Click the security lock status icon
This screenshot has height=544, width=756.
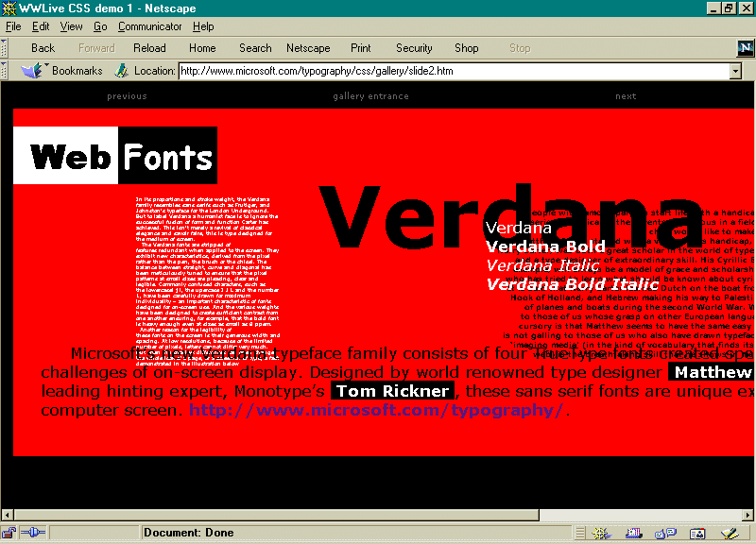click(9, 533)
